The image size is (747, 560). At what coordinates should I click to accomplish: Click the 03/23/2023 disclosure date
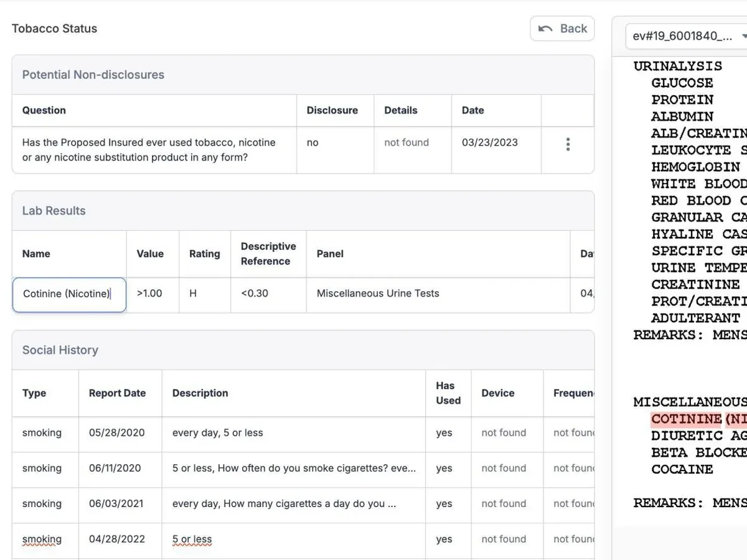[x=490, y=142]
